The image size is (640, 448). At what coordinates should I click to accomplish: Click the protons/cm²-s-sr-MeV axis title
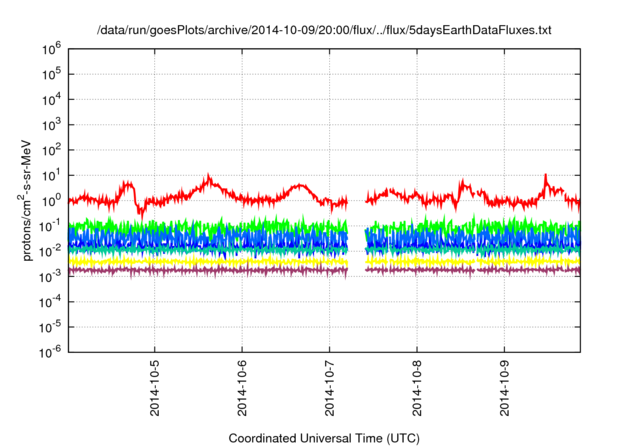pyautogui.click(x=25, y=200)
